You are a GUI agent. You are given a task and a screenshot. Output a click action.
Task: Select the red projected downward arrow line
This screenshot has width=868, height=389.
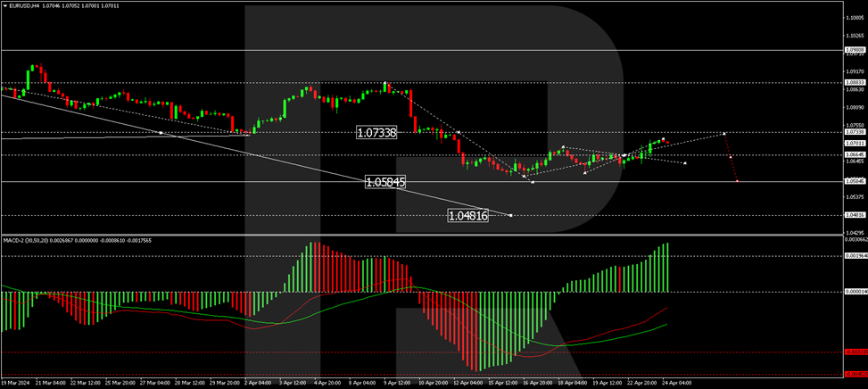pyautogui.click(x=731, y=157)
